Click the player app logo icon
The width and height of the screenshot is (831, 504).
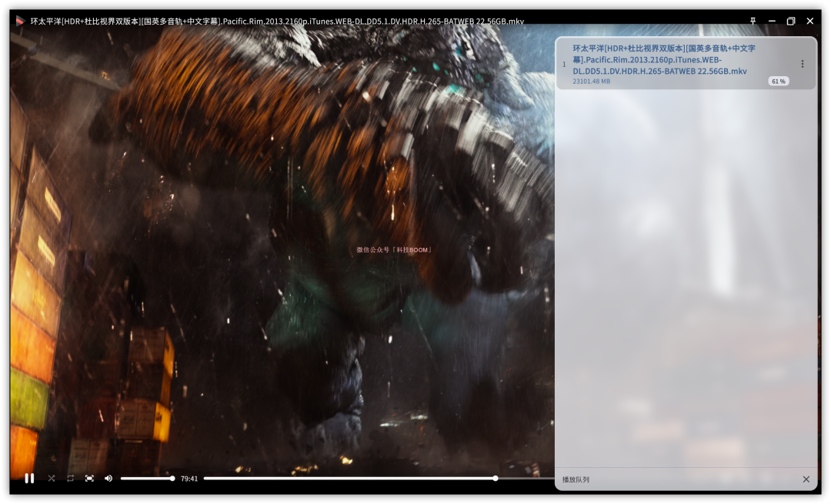point(20,21)
